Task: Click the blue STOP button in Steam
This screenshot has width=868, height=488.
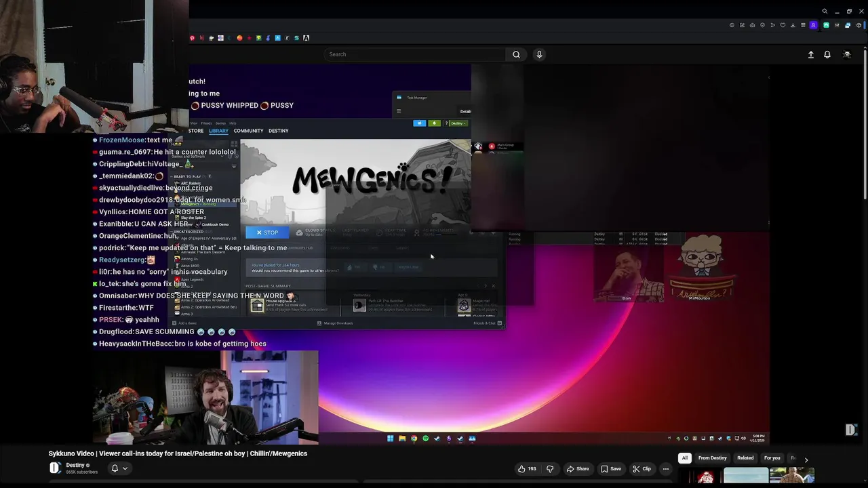Action: click(x=267, y=232)
